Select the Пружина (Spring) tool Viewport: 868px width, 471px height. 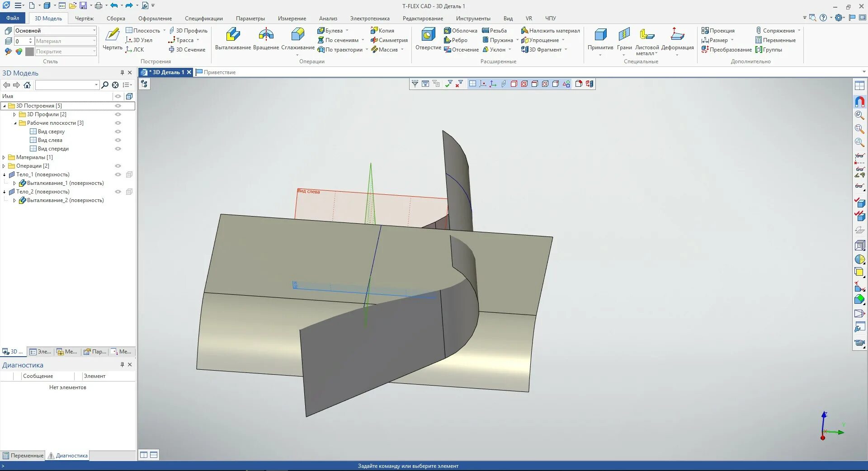[498, 40]
